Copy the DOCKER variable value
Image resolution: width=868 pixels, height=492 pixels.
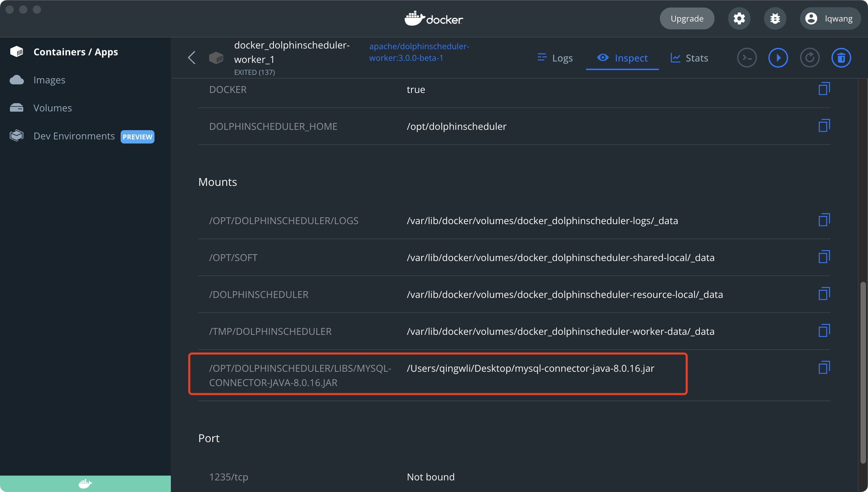pos(824,89)
